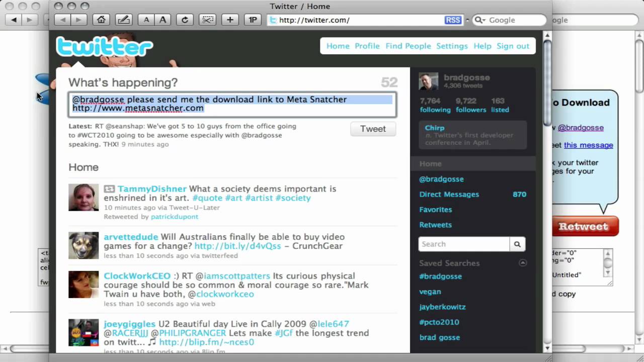Click the Retweet button in the background window

[585, 226]
